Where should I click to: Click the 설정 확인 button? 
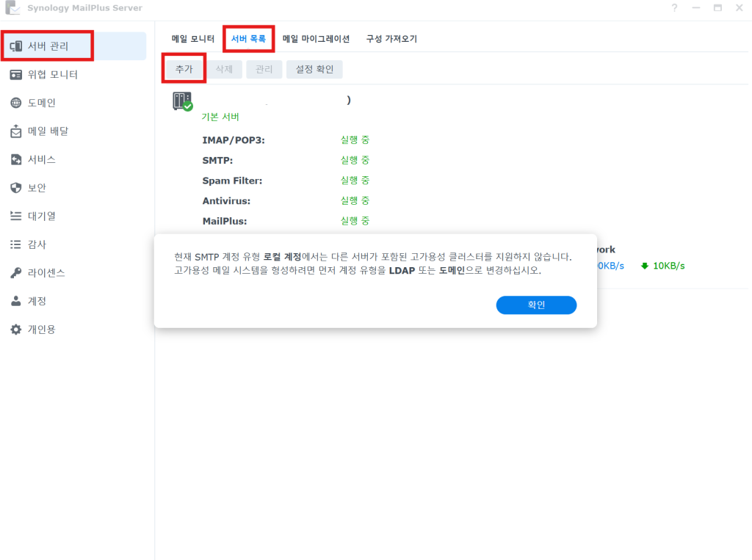coord(314,69)
